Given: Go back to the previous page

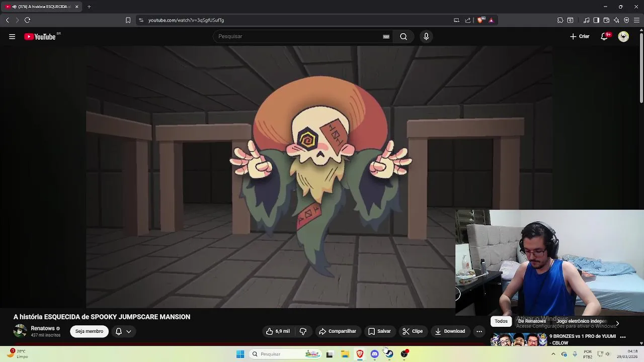Looking at the screenshot, I should click(x=7, y=20).
